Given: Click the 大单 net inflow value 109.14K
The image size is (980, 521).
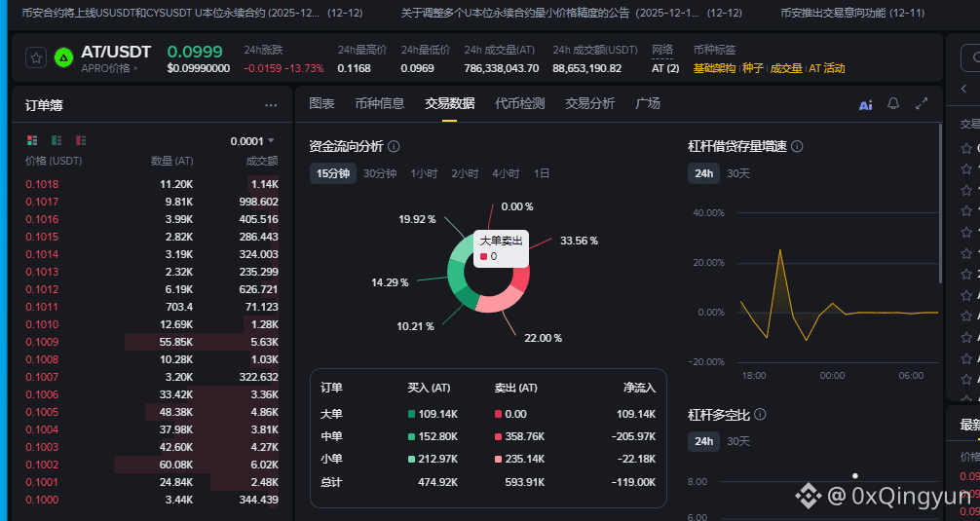Looking at the screenshot, I should coord(634,414).
